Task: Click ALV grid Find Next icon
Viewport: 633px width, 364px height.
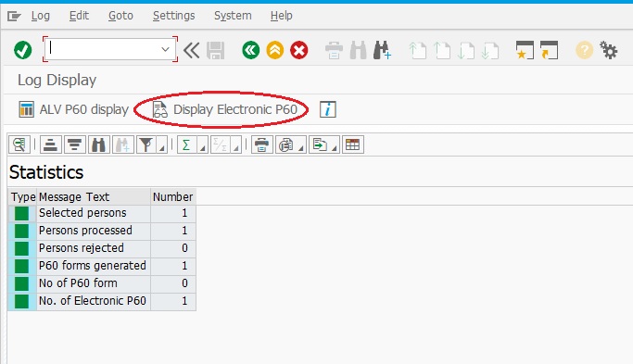Action: [x=122, y=144]
